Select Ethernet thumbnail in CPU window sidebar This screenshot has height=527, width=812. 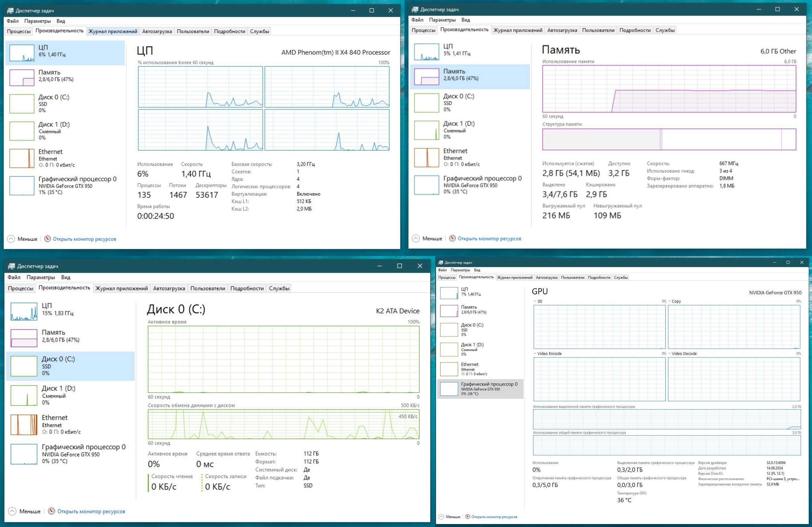coord(22,158)
